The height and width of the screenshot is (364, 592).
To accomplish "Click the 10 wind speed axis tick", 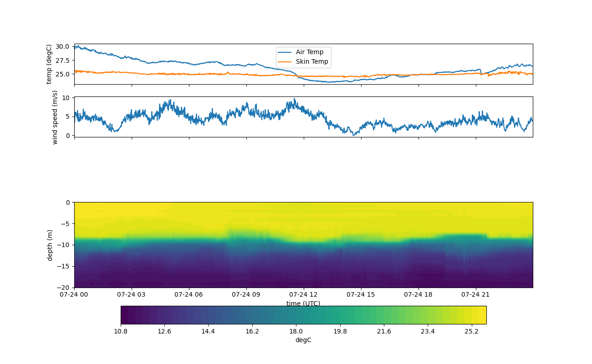I will (66, 98).
